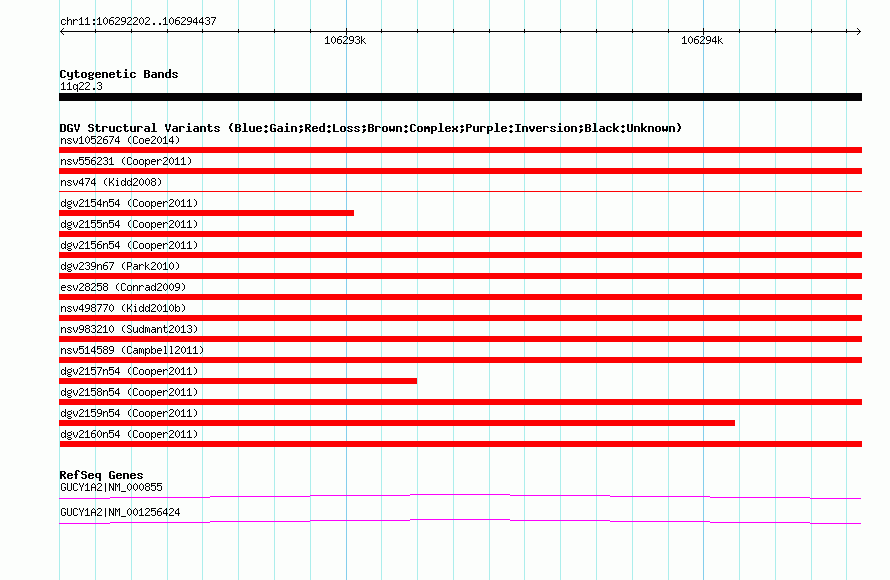The height and width of the screenshot is (580, 890).
Task: Open variant label nsv498770 (Kidd2010b)
Action: (x=123, y=308)
